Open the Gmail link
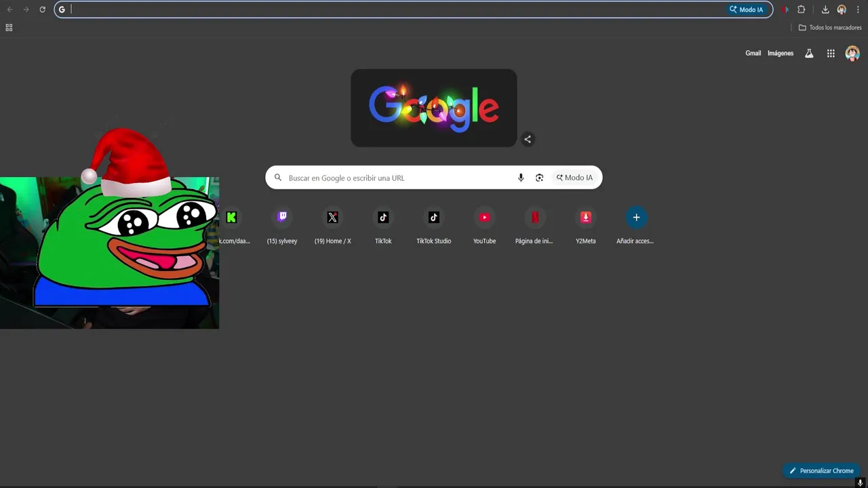868x488 pixels. point(753,53)
